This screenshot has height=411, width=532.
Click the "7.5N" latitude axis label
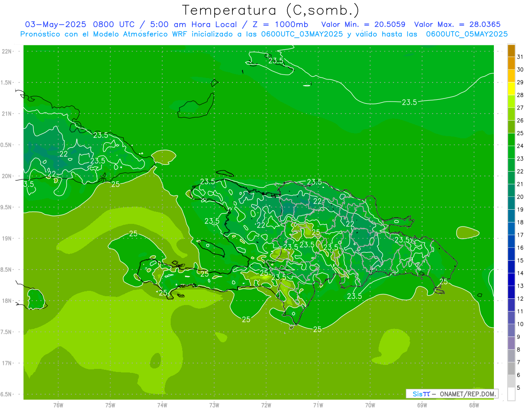coord(7,332)
